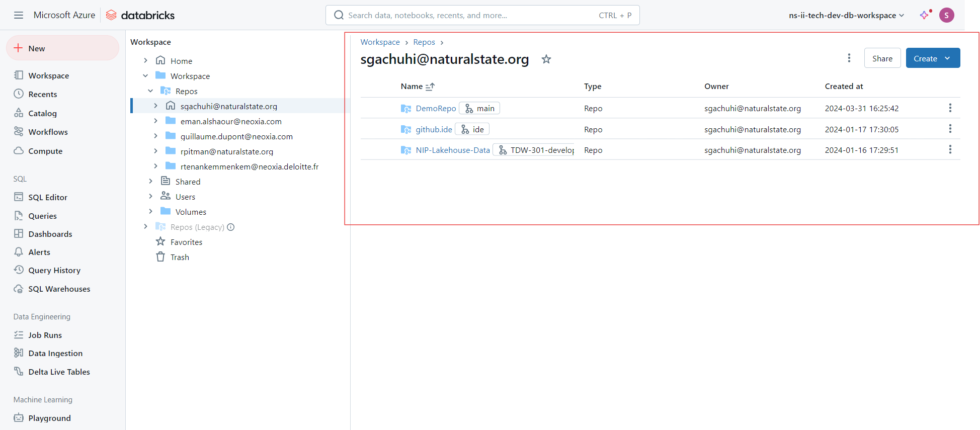
Task: Open Dashboards in the left sidebar
Action: pyautogui.click(x=50, y=234)
